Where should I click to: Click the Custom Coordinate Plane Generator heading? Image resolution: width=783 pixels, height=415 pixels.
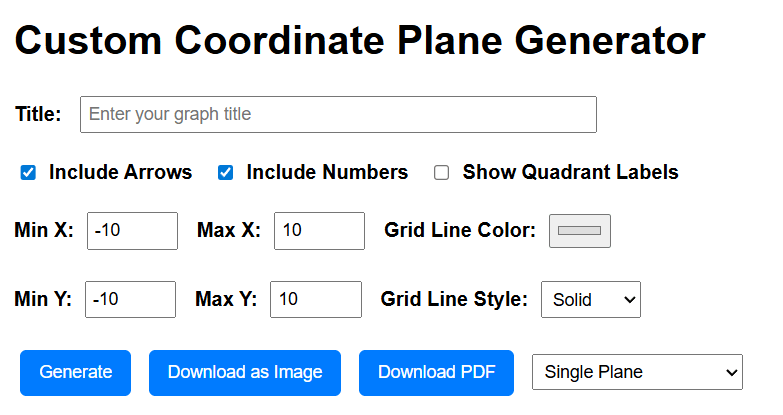tap(360, 41)
